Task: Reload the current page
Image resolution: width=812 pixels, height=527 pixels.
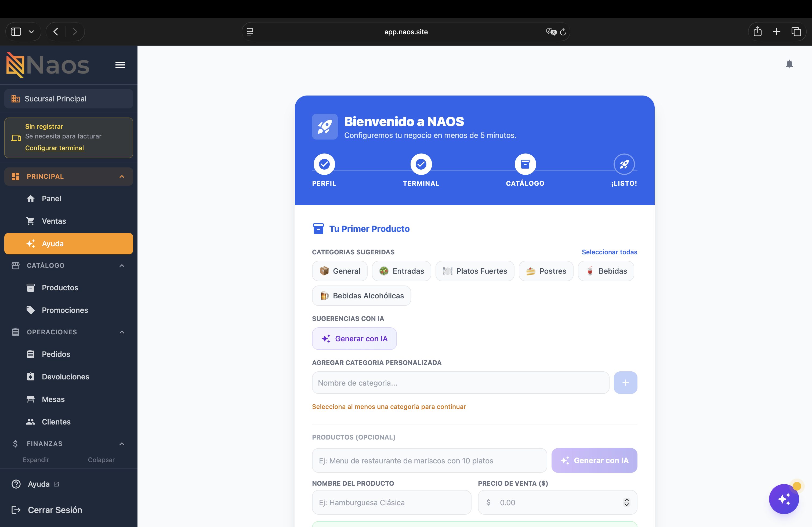Action: 563,32
